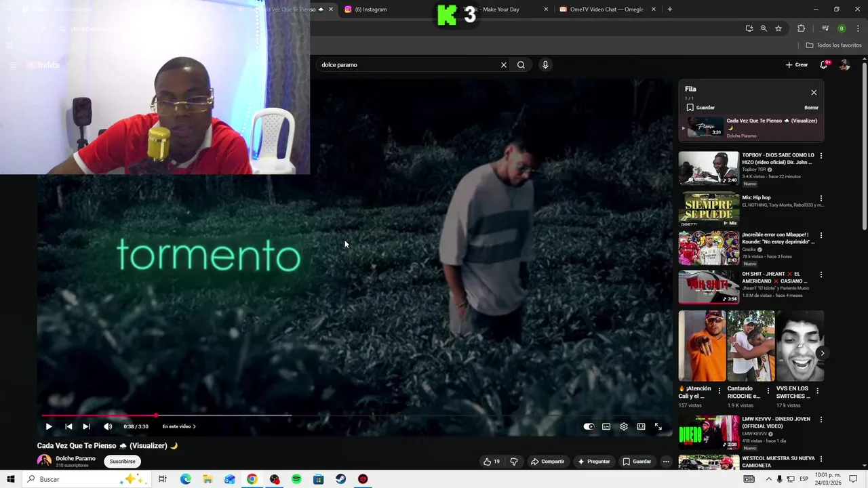This screenshot has height=488, width=868.
Task: Expand the 'En este video' chapters
Action: (179, 426)
